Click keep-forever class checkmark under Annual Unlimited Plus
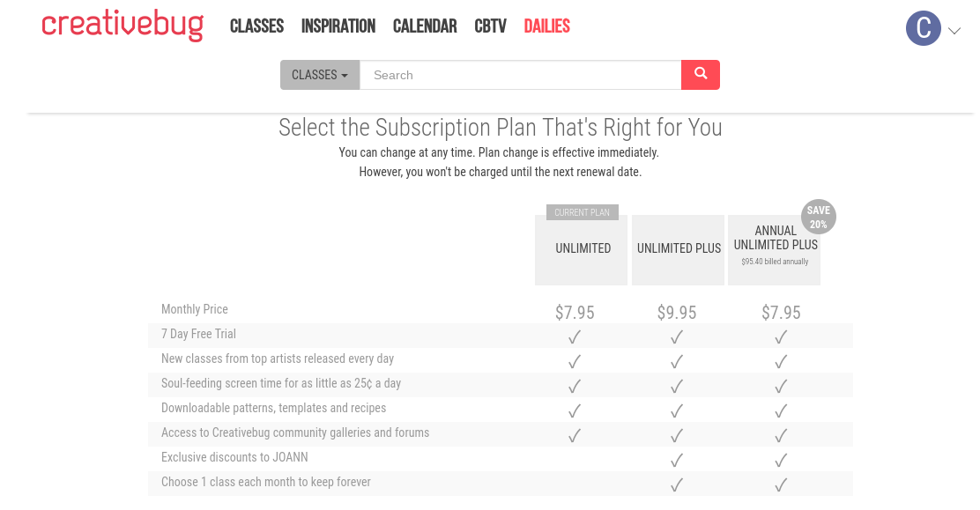 pos(780,484)
